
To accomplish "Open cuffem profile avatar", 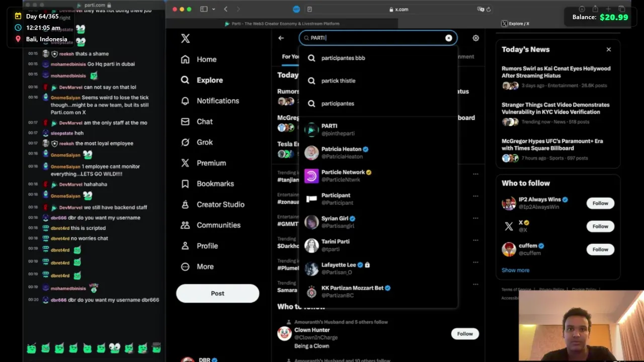I will [509, 249].
